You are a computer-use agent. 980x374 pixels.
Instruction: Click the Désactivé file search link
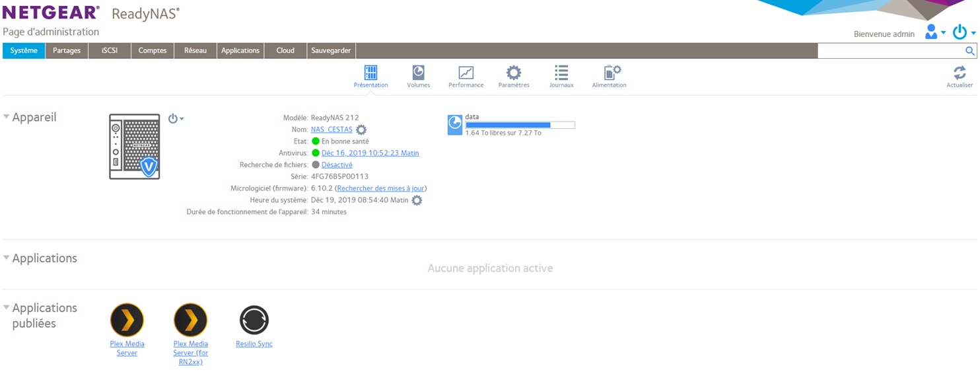337,165
